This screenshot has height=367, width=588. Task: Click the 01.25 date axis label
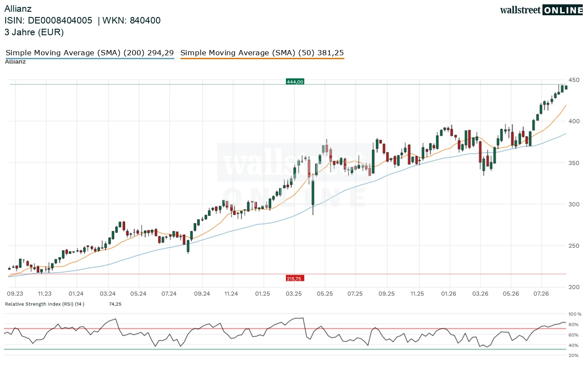[x=263, y=294]
